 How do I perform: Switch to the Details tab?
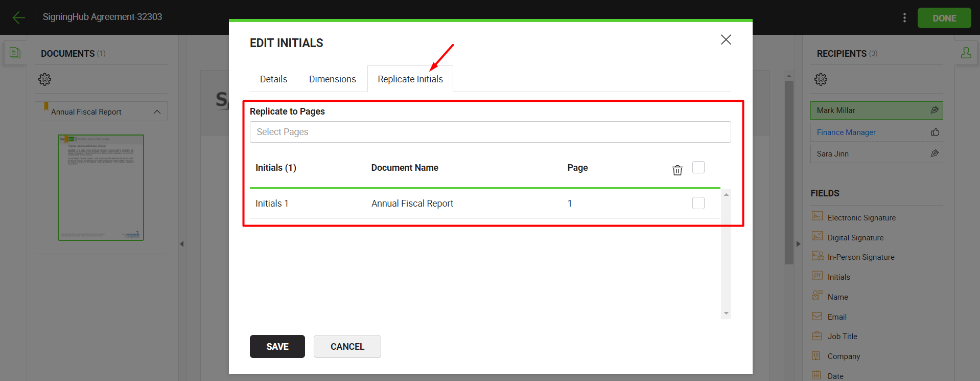click(x=273, y=79)
